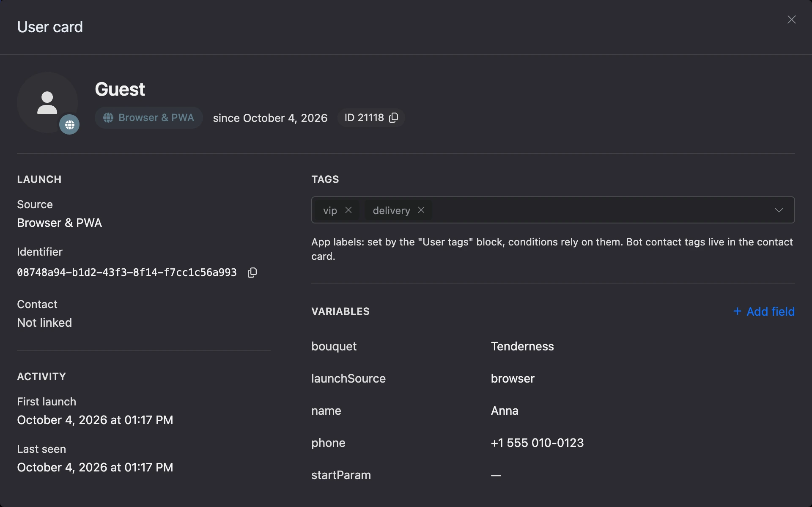Select the launchSource value browser
Screen dimensions: 812x507
click(513, 378)
